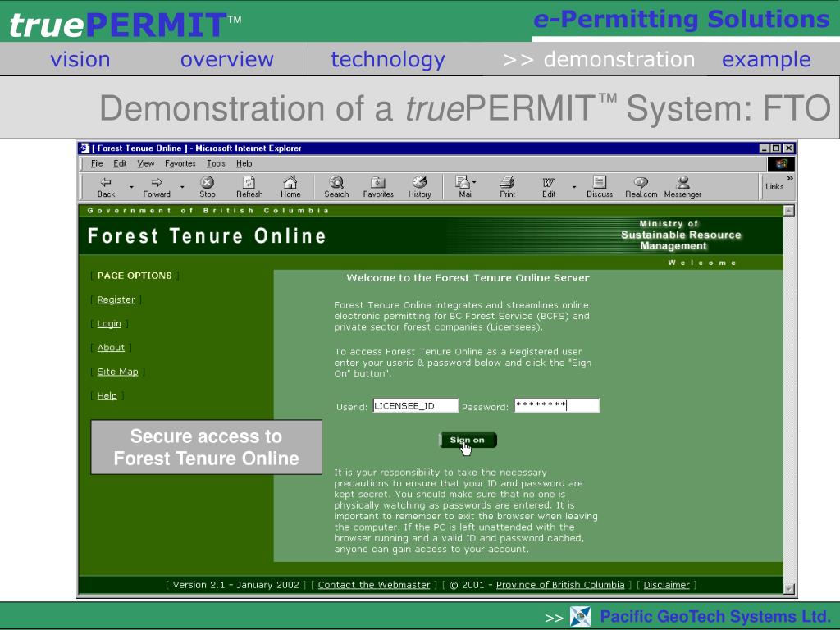
Task: Open the Favorites menu in menu bar
Action: pyautogui.click(x=180, y=163)
